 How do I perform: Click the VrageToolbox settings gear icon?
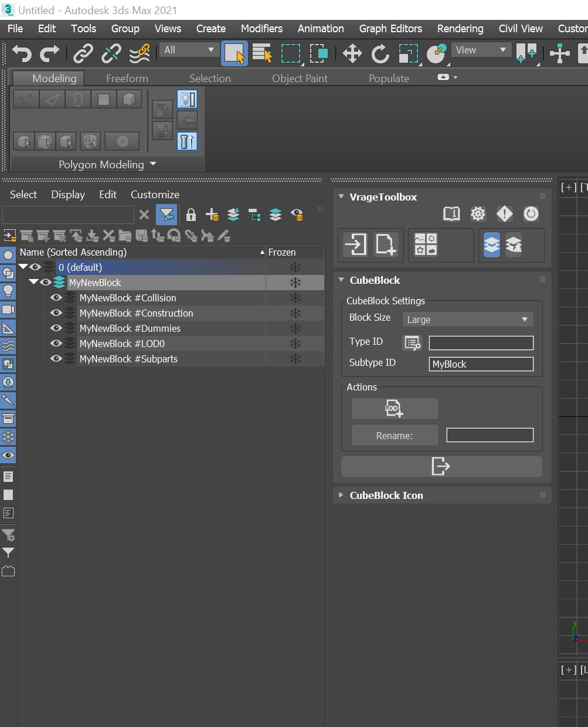click(x=478, y=214)
